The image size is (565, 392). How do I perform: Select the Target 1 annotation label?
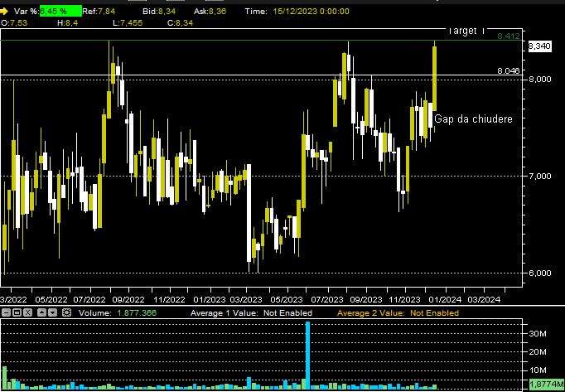(466, 31)
